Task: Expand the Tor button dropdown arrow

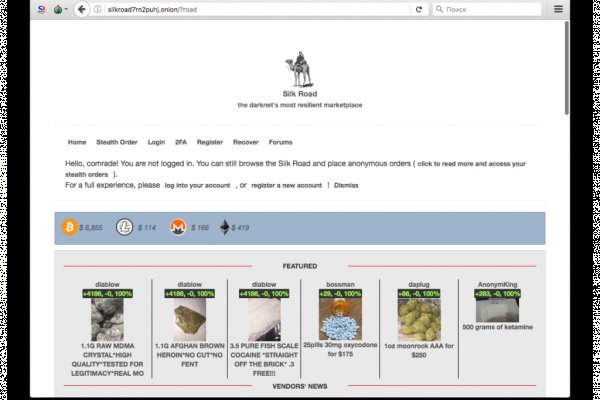Action: (x=66, y=9)
